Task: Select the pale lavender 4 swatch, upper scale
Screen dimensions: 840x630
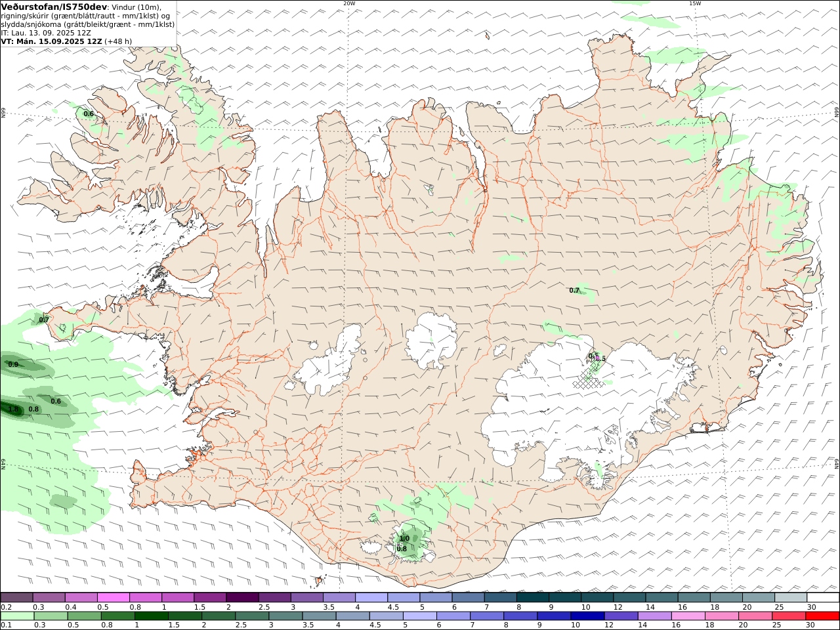Action: click(x=371, y=598)
